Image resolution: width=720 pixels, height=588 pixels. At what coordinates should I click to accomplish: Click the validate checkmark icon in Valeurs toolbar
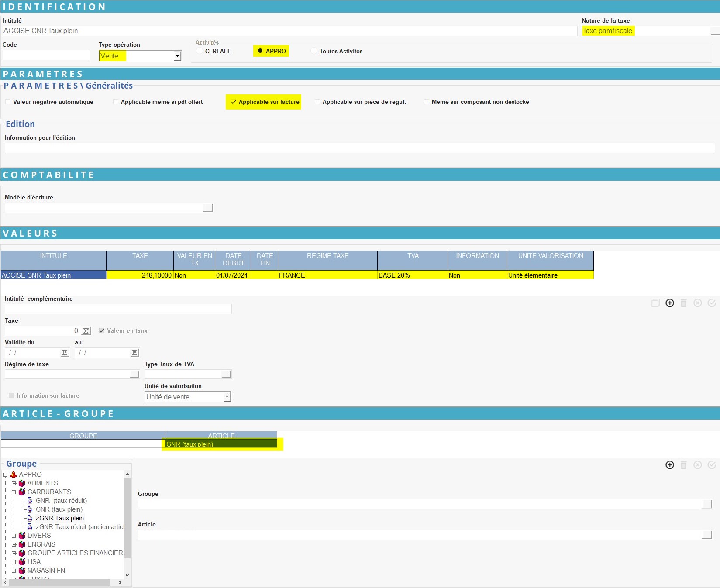[x=711, y=303]
